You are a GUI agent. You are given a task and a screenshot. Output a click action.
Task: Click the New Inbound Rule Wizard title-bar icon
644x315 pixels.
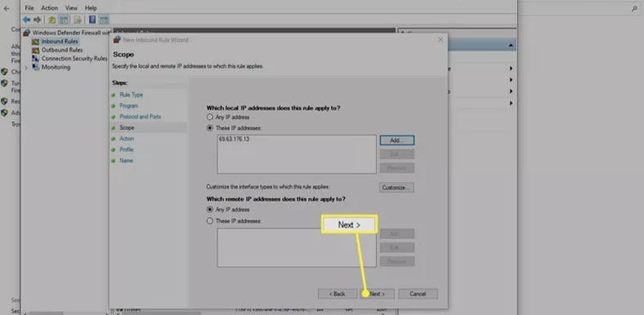(116, 39)
